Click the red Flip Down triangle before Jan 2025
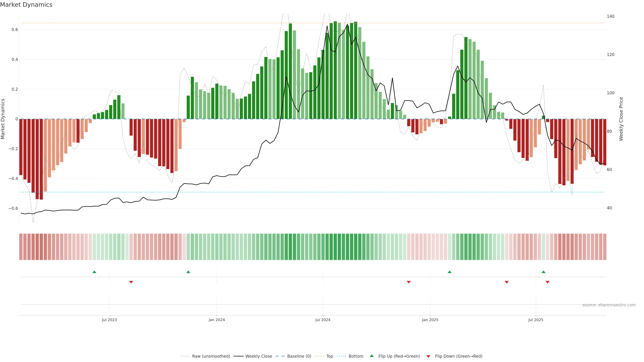Image resolution: width=644 pixels, height=362 pixels. click(409, 282)
